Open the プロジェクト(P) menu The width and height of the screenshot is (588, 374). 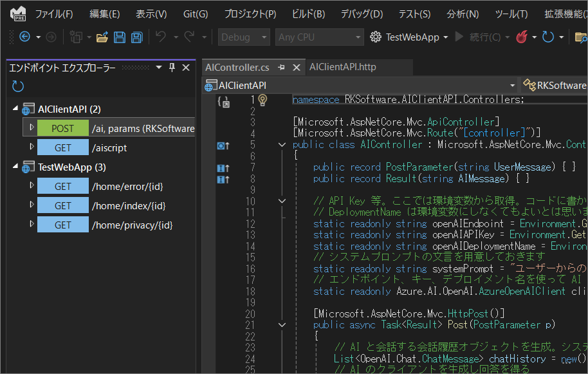[250, 14]
